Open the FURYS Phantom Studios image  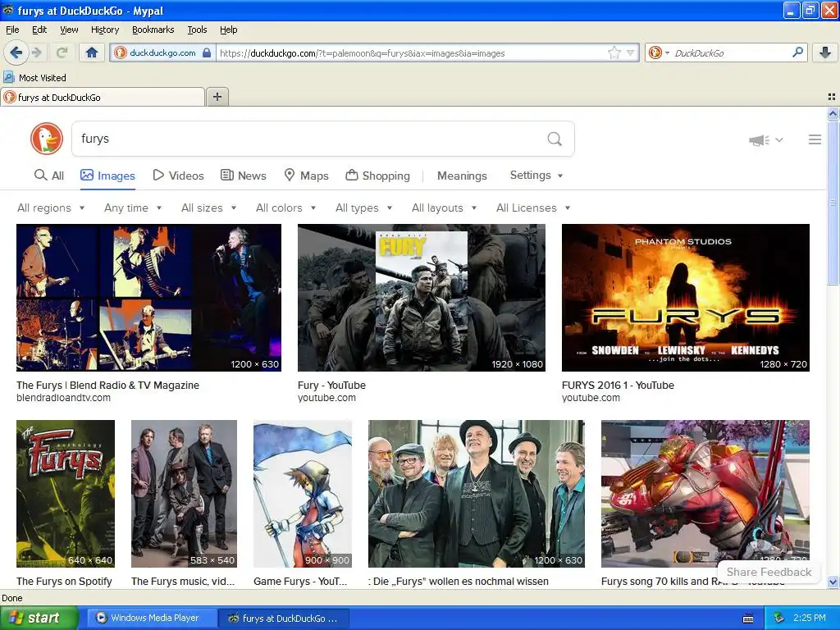click(686, 297)
